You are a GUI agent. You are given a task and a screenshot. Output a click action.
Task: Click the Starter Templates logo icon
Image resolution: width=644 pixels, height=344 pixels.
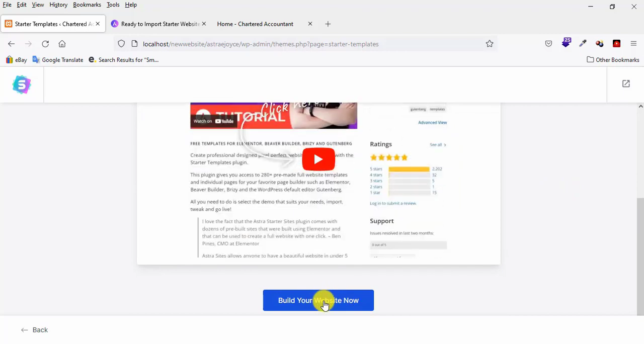point(22,85)
